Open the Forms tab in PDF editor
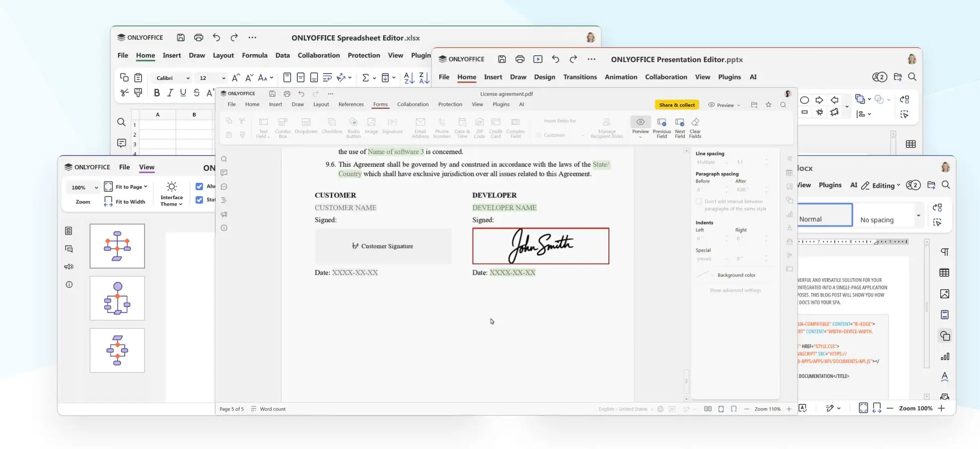 (380, 104)
